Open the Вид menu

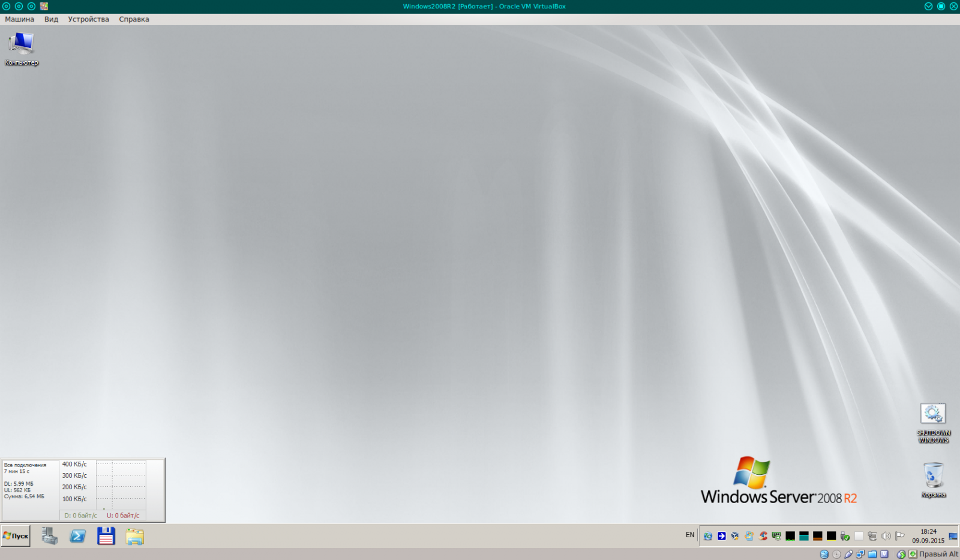[x=51, y=19]
